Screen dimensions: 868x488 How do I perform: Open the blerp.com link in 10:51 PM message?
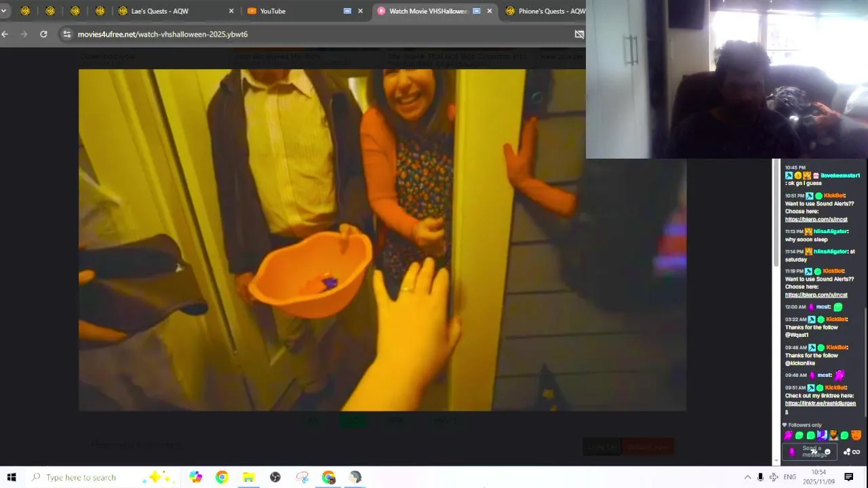coord(816,220)
